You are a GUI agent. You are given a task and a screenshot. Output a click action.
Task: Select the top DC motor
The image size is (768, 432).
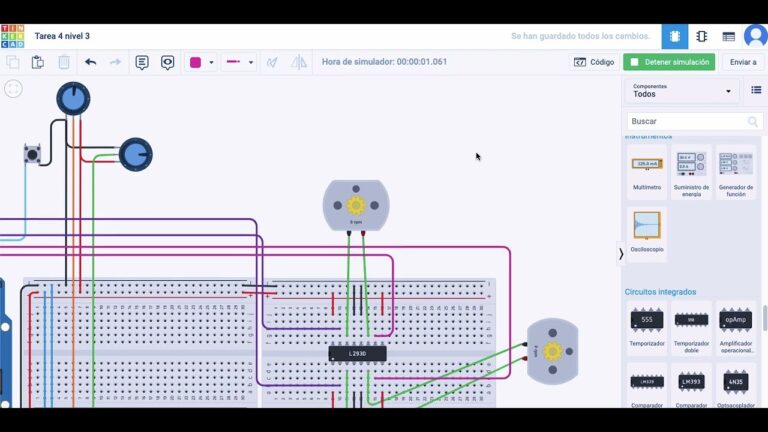(x=356, y=205)
